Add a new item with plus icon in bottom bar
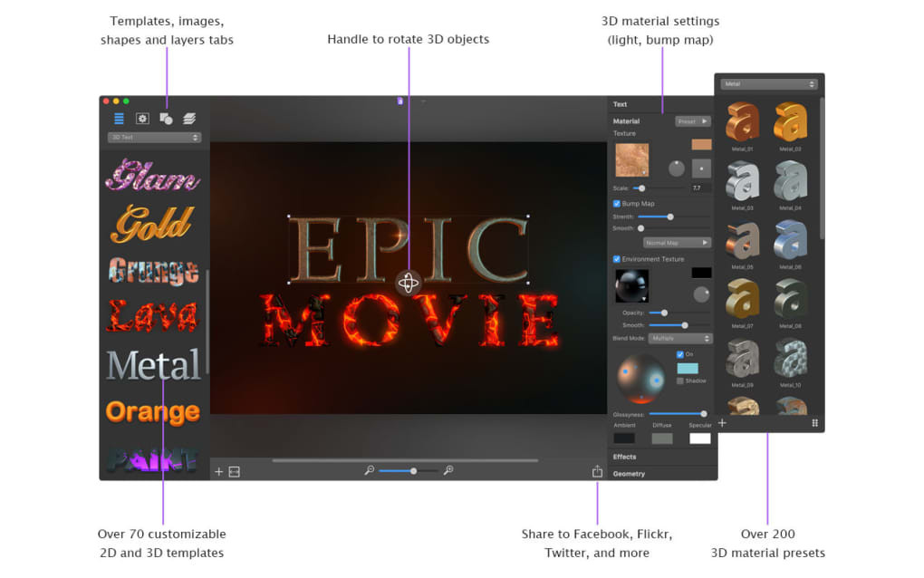 pos(218,471)
